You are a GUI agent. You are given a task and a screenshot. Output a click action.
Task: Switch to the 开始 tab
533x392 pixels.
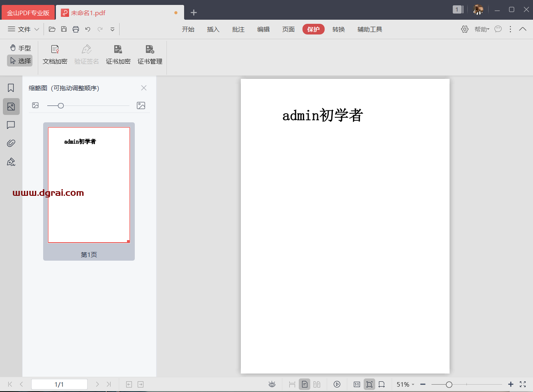(x=188, y=29)
